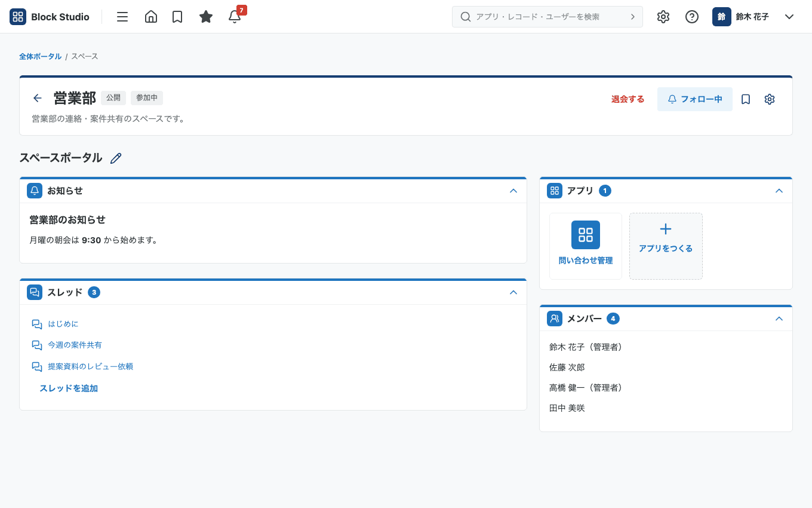Image resolution: width=812 pixels, height=508 pixels.
Task: Open bookmarks from the top bar
Action: [177, 17]
